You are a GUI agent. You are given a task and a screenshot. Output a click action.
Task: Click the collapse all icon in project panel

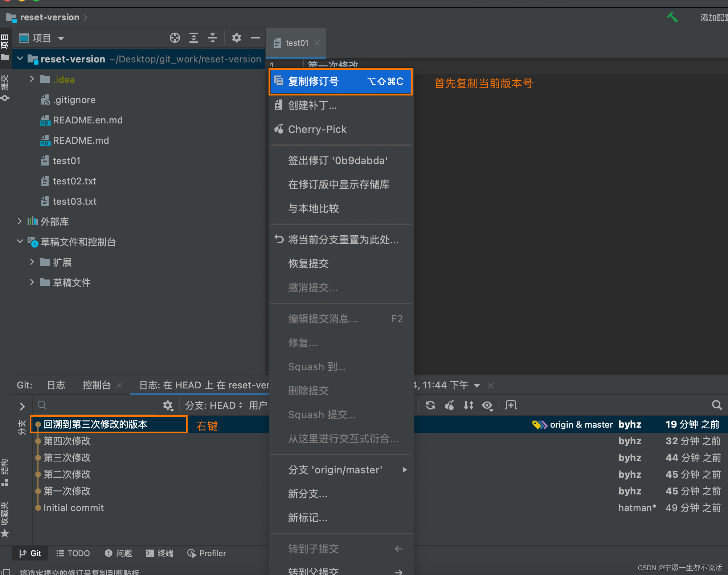pos(213,38)
